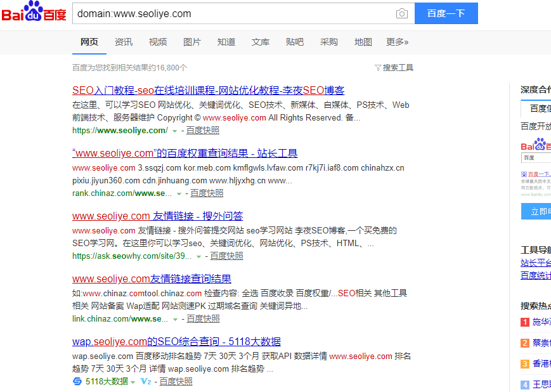This screenshot has width=551, height=392.
Task: Expand dropdown next to link.chinaz.com URL
Action: 175,319
